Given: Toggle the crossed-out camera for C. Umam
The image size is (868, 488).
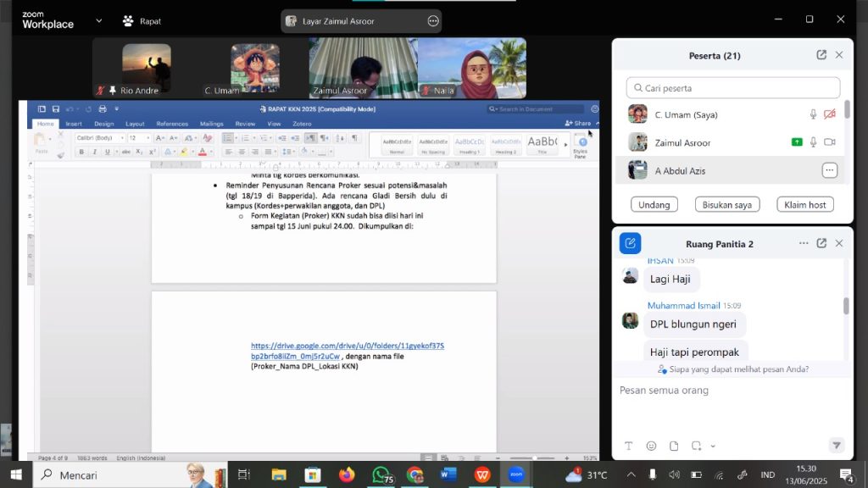Looking at the screenshot, I should [830, 114].
